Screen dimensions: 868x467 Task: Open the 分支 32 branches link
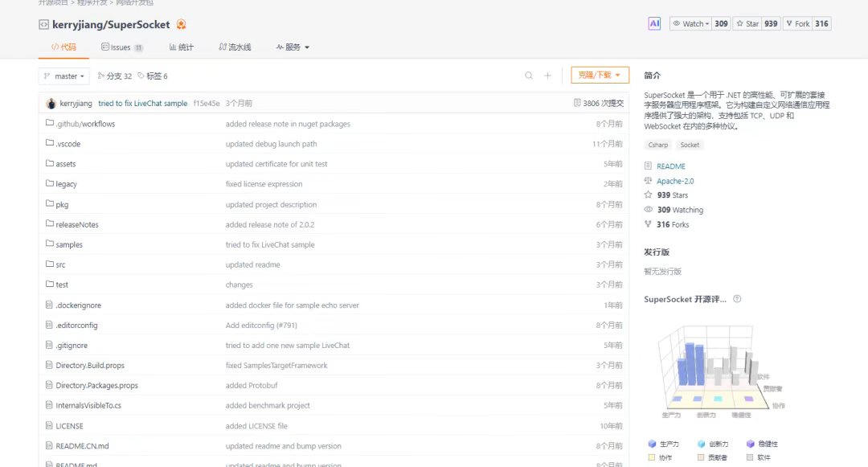(115, 76)
